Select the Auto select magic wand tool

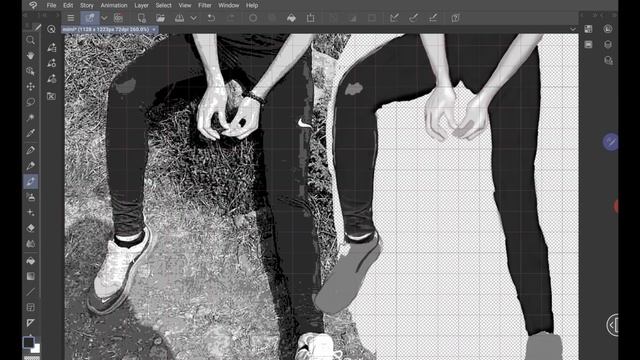click(31, 118)
